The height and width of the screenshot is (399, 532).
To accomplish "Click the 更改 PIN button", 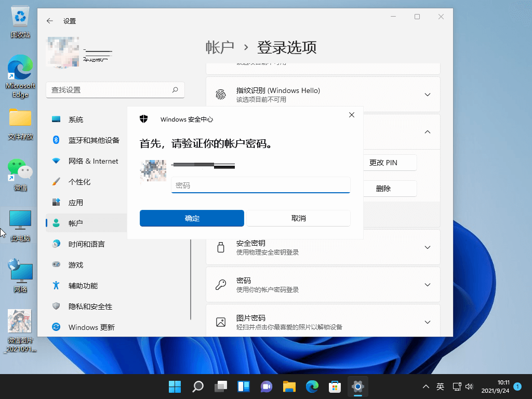I will (x=390, y=162).
